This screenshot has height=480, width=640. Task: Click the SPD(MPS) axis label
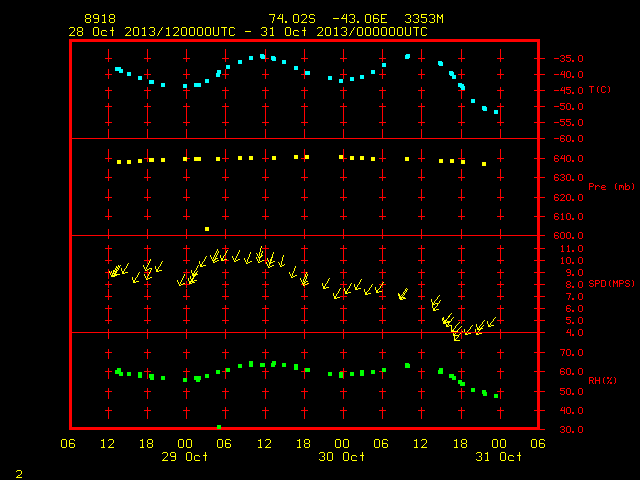pos(611,284)
